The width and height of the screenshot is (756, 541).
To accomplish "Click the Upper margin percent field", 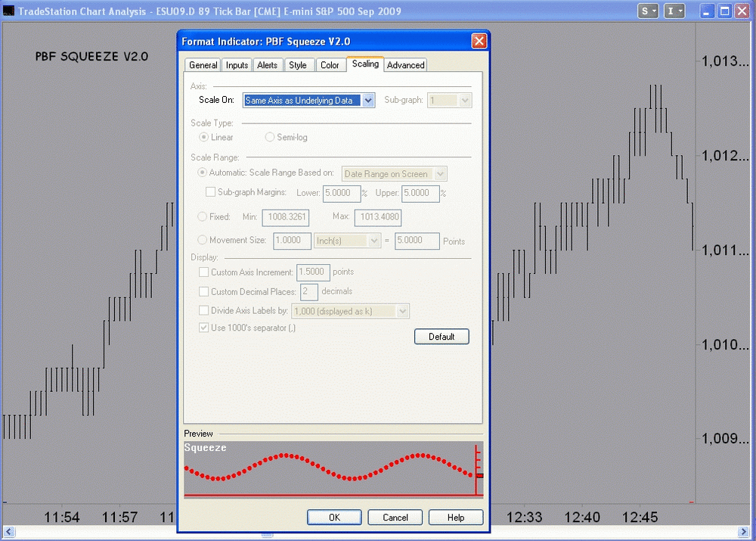I will click(x=420, y=193).
